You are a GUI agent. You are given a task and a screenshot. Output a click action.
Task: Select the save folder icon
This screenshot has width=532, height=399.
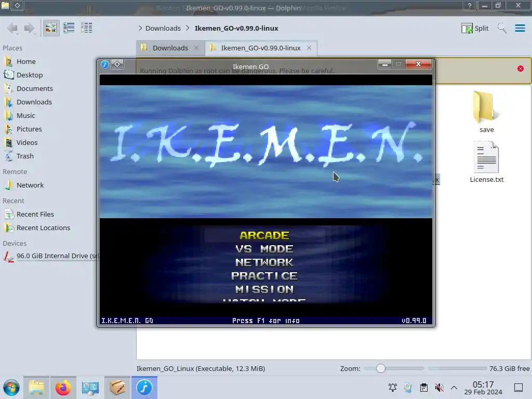(x=486, y=107)
